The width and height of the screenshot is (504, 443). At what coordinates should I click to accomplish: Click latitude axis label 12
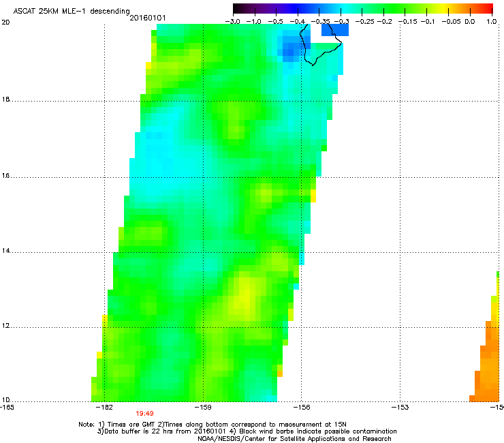pyautogui.click(x=5, y=326)
